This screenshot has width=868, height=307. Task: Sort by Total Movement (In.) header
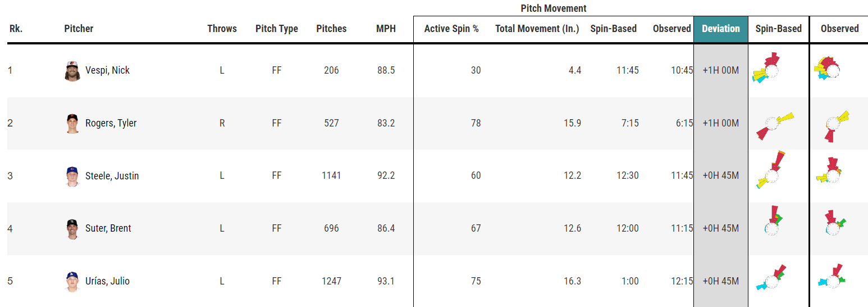(537, 29)
